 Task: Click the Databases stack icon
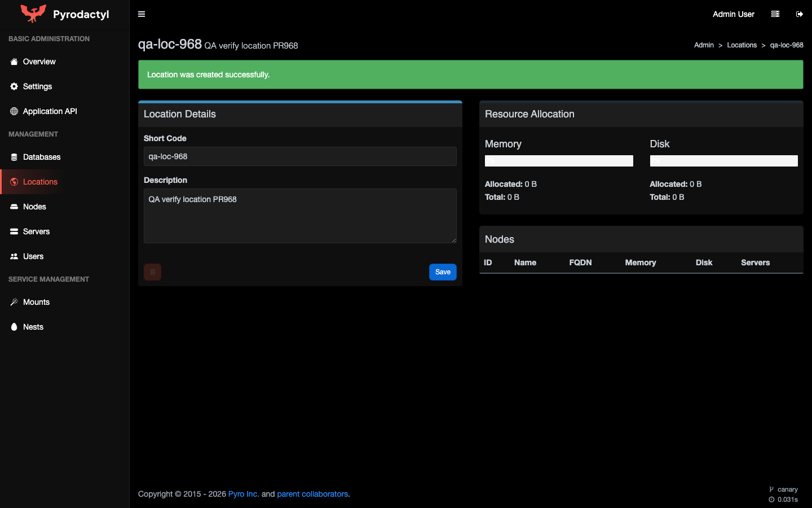pos(14,157)
